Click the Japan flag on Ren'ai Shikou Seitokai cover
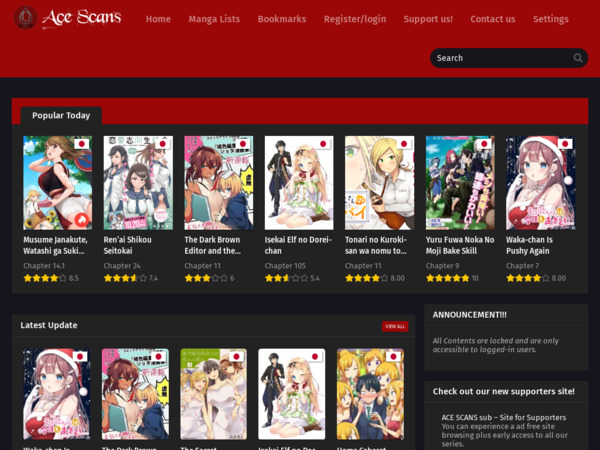The height and width of the screenshot is (450, 600). (162, 144)
